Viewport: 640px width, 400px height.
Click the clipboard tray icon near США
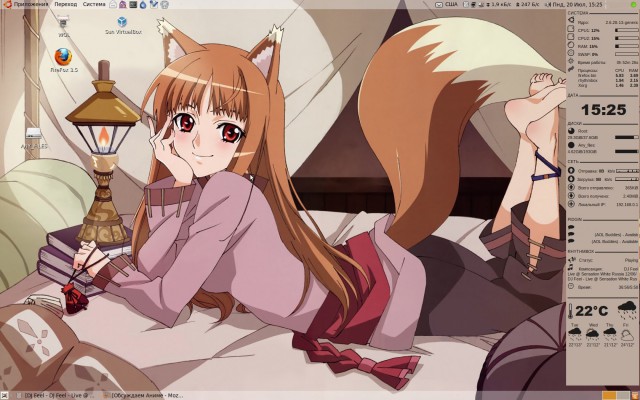point(466,5)
